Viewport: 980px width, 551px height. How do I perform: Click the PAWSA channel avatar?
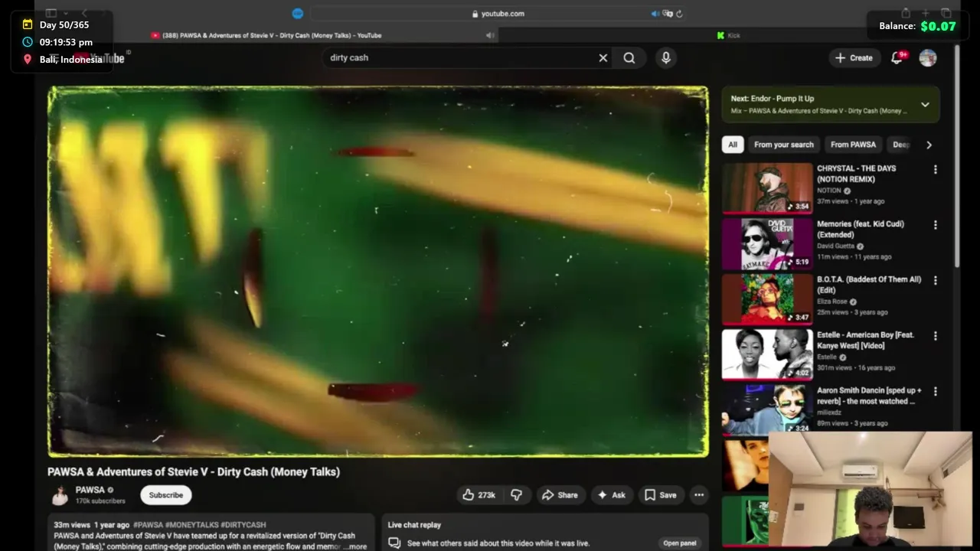coord(60,495)
